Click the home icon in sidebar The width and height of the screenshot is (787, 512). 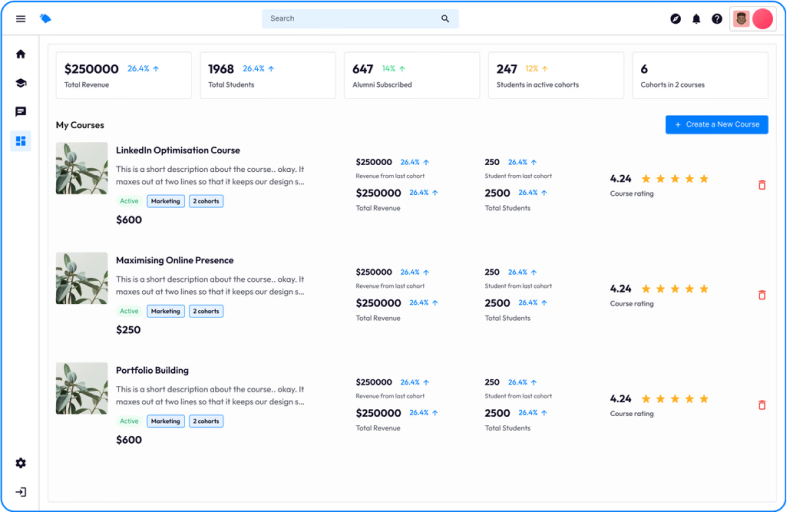[20, 54]
